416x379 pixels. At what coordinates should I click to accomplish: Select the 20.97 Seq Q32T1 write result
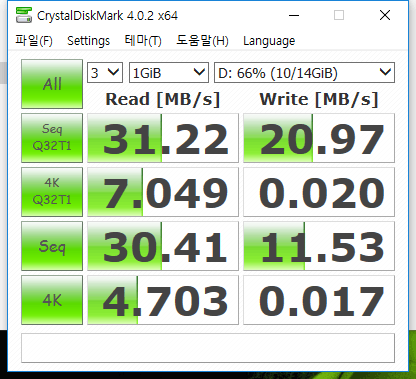(x=319, y=138)
